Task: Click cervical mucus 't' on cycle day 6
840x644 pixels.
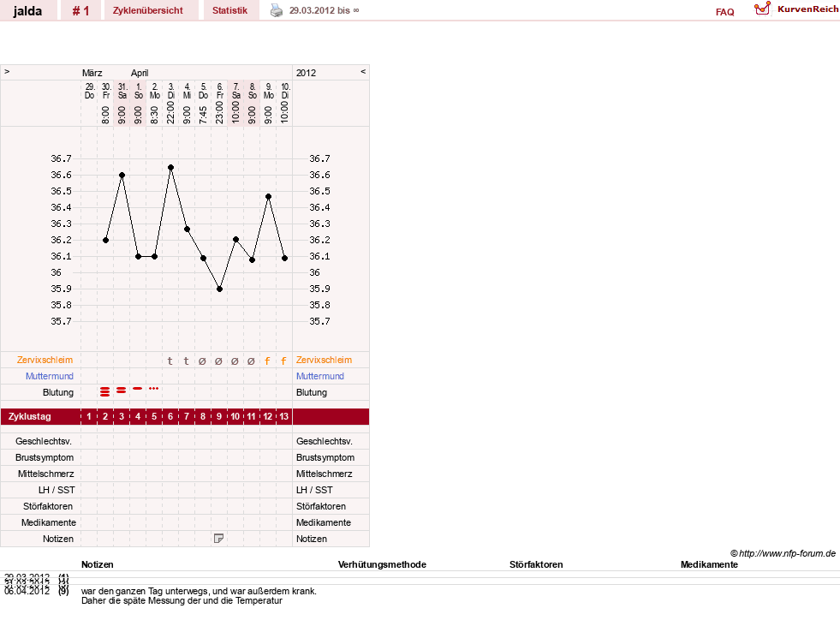Action: (170, 361)
